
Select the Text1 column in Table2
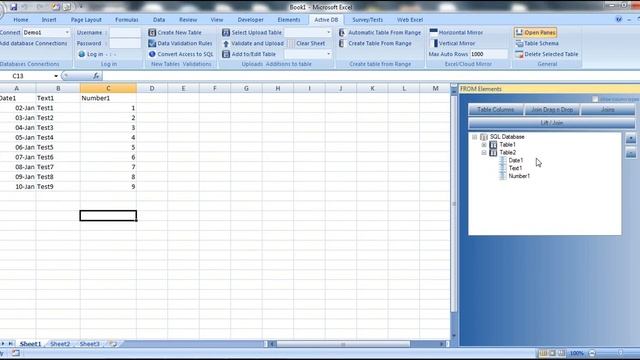tap(515, 168)
